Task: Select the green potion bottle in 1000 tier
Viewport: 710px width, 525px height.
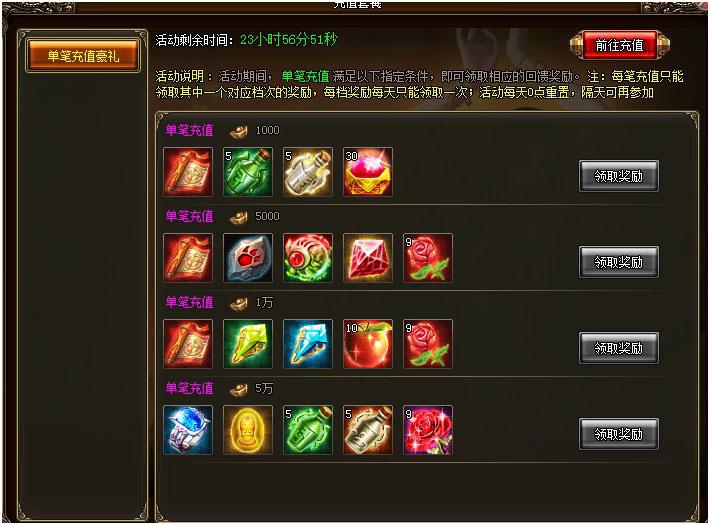Action: pyautogui.click(x=248, y=172)
